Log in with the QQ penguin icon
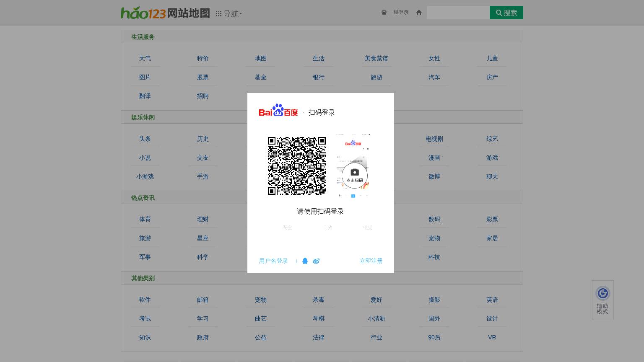Image resolution: width=644 pixels, height=362 pixels. coord(305,261)
